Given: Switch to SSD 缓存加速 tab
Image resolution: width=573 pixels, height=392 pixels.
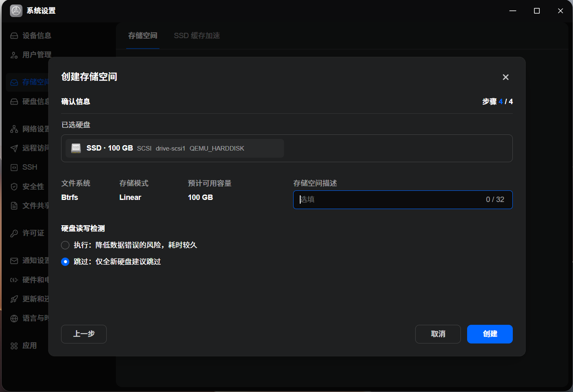Looking at the screenshot, I should [x=197, y=36].
